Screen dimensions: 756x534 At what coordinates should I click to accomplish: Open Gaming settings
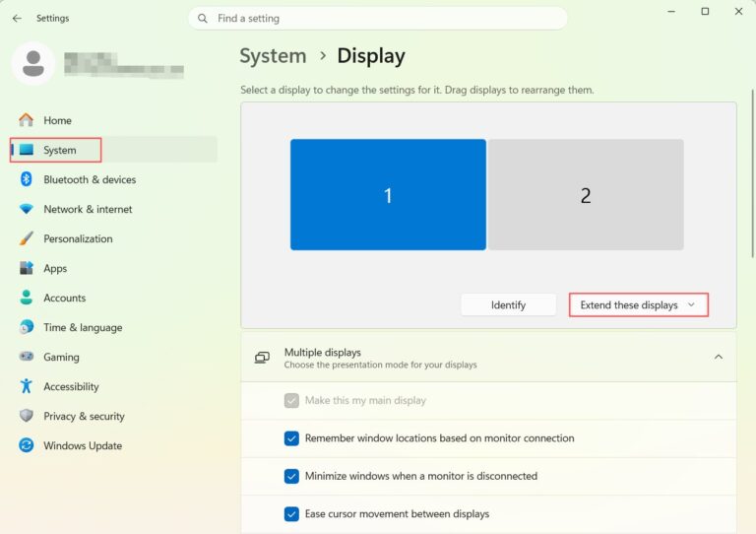pyautogui.click(x=113, y=357)
